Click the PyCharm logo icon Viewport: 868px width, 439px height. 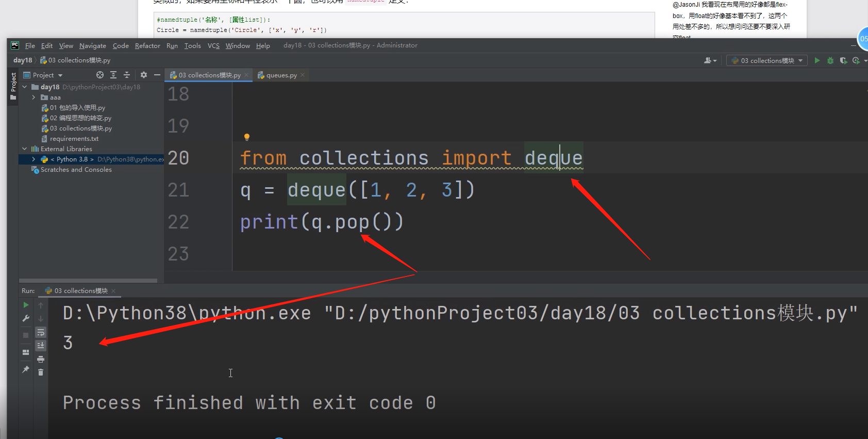point(15,45)
